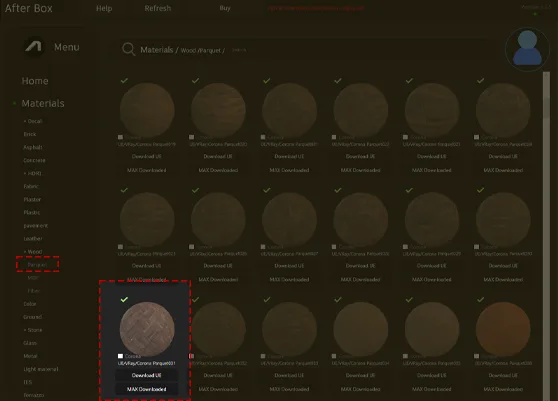Screen dimensions: 558x401
Task: Click the green checkmark above Parquet021
Action: click(x=267, y=81)
